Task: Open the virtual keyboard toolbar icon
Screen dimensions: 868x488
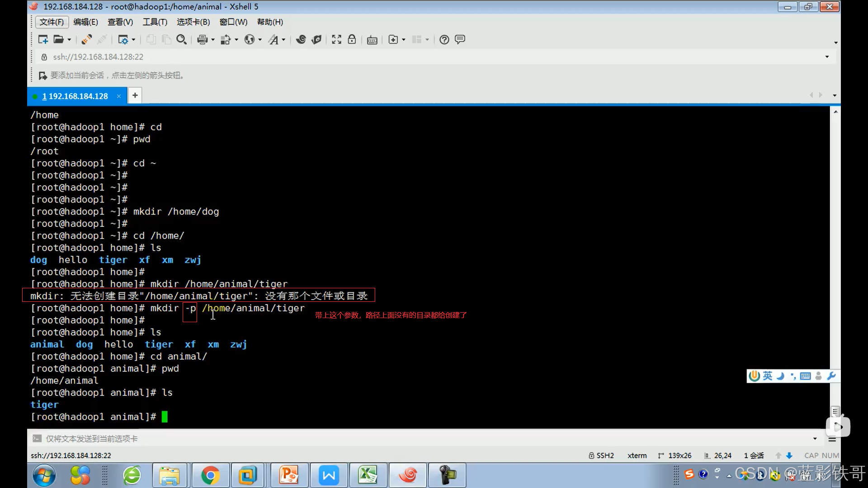Action: point(372,40)
